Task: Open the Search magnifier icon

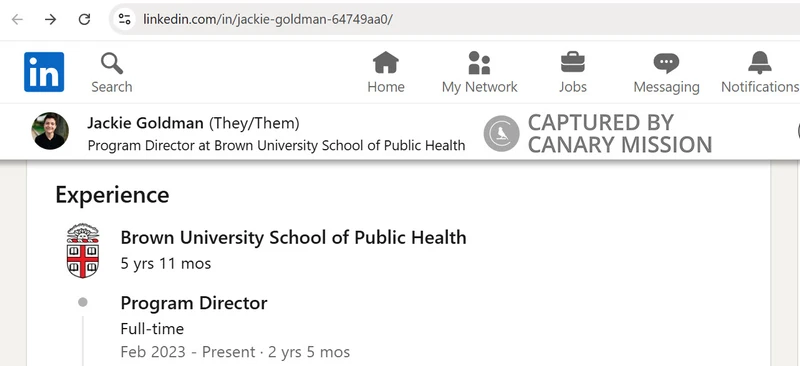Action: [x=112, y=64]
